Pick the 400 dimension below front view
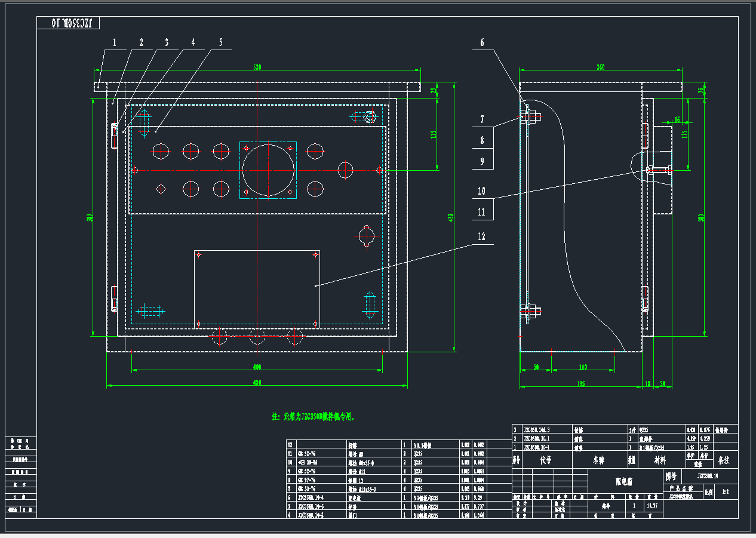756x538 pixels. pos(257,367)
